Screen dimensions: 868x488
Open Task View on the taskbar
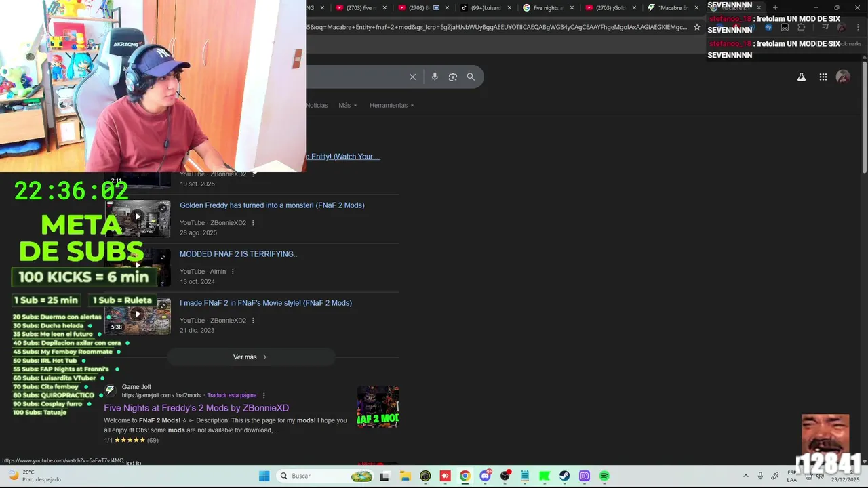(x=384, y=476)
